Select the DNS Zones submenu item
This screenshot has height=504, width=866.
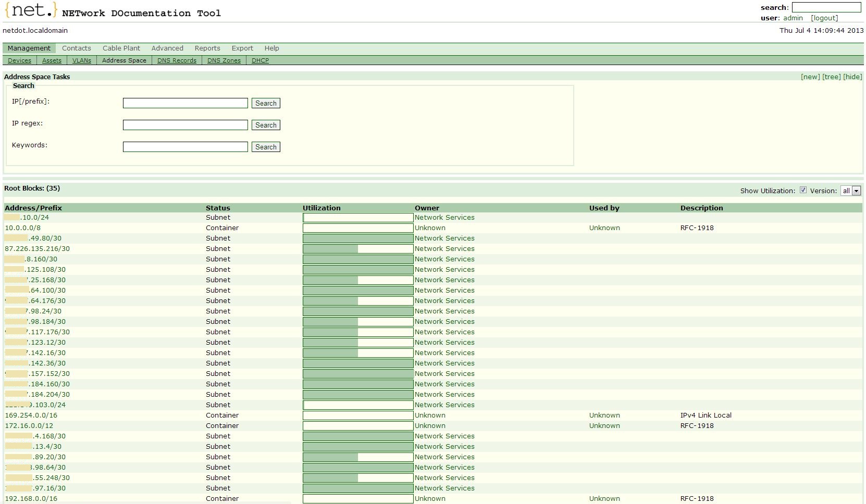click(224, 60)
